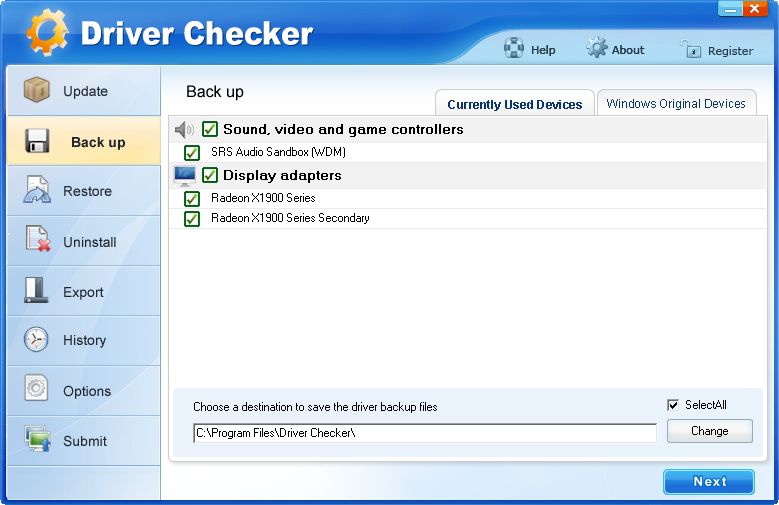Toggle the SelectAll checkbox
This screenshot has height=505, width=779.
673,405
